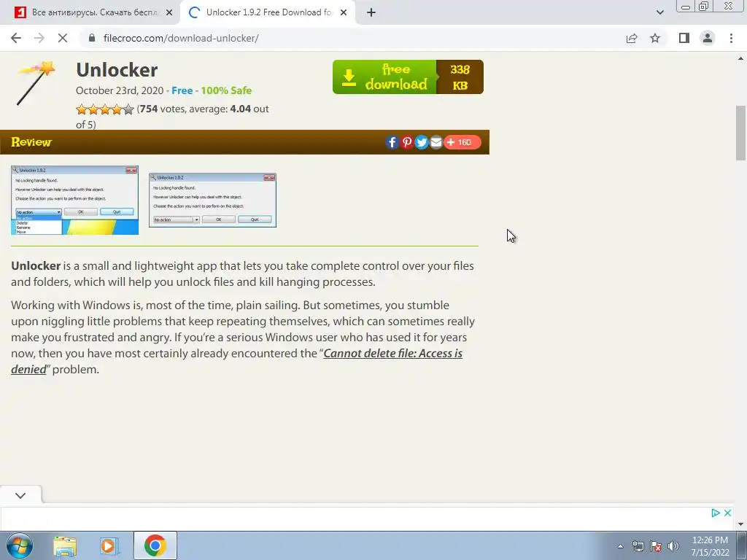
Task: Select the Unlocker 1.9.2 Free Download tab
Action: pos(267,13)
